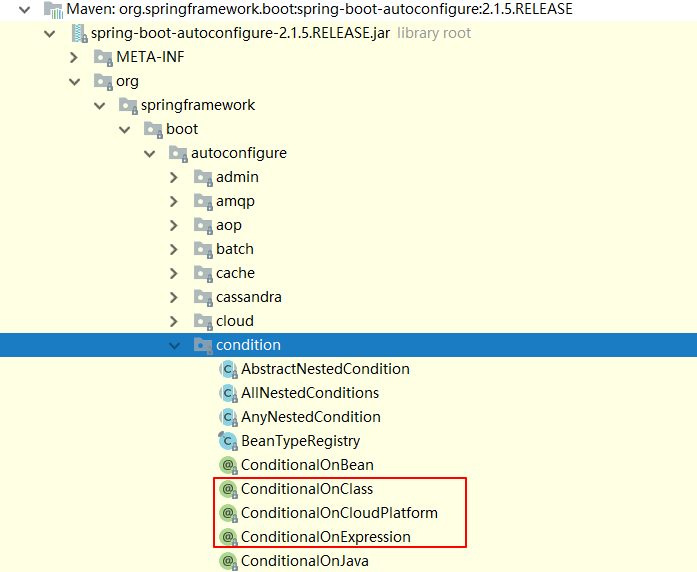Click the ConditionalOnBean annotation icon
The width and height of the screenshot is (697, 572).
click(228, 465)
